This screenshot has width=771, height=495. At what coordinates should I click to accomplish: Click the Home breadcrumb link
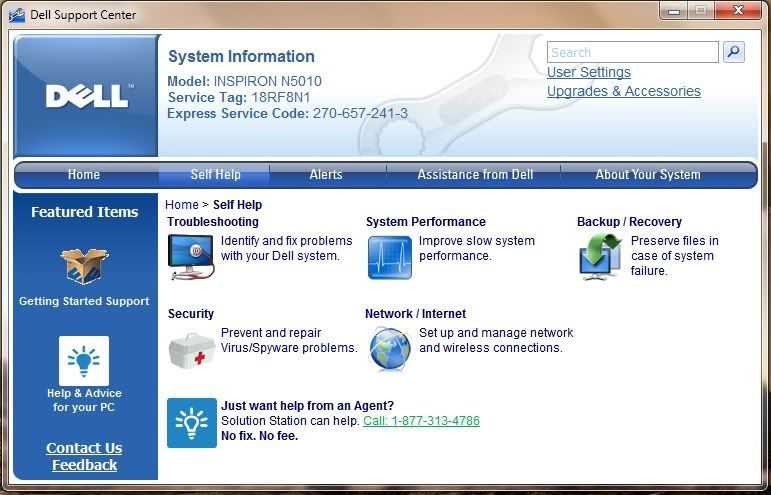182,204
